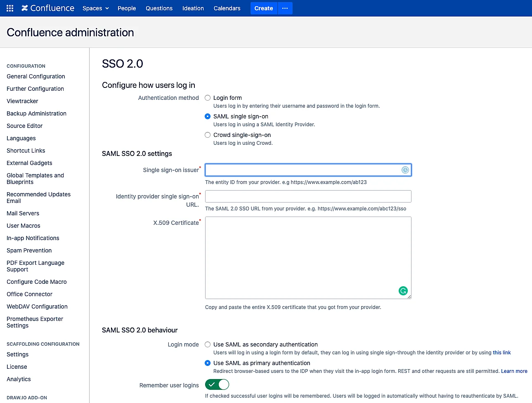
Task: Open Configure Code Macro
Action: [36, 282]
